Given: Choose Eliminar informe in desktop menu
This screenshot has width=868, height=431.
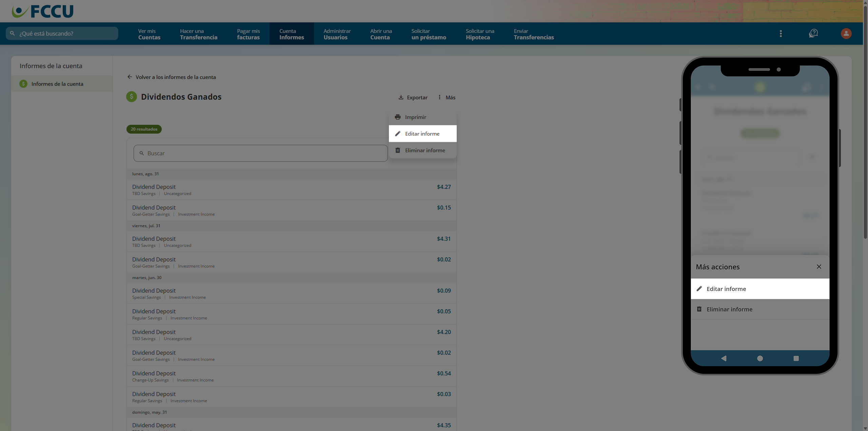Looking at the screenshot, I should click(x=422, y=150).
